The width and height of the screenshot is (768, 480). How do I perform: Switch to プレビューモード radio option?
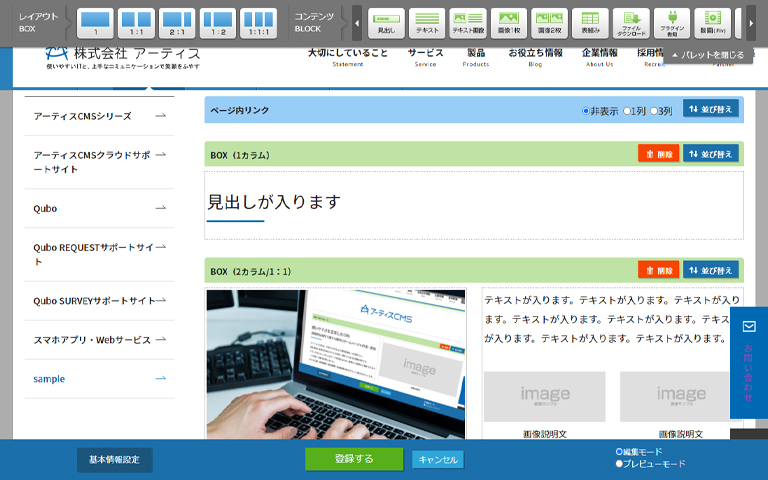tap(620, 464)
